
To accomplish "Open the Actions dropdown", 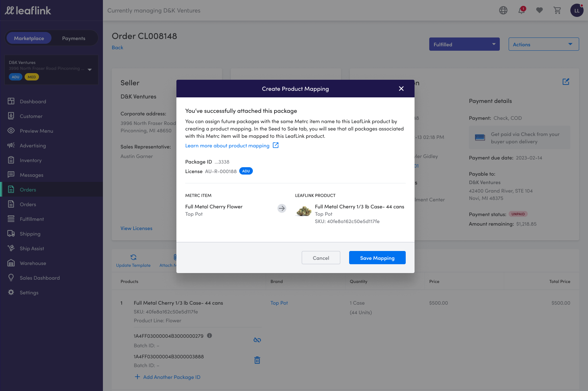I will (544, 44).
